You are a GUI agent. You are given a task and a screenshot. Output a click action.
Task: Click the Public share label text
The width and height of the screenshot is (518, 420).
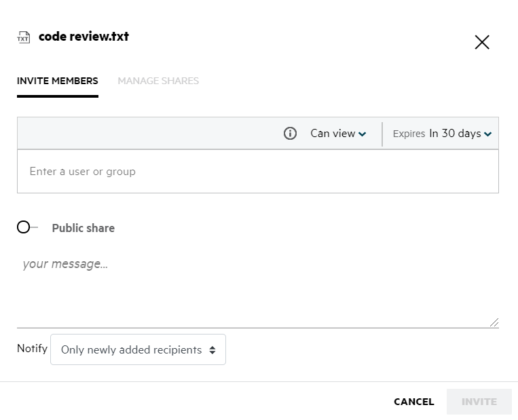pyautogui.click(x=83, y=228)
